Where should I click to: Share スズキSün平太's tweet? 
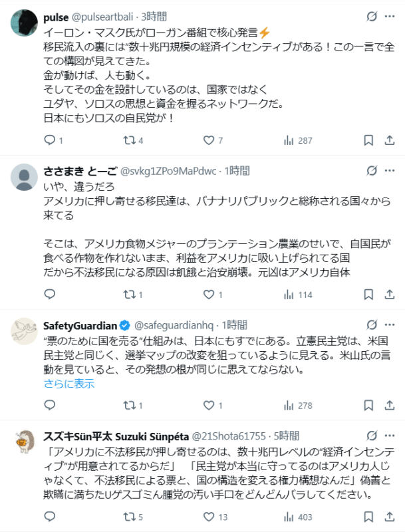(389, 516)
